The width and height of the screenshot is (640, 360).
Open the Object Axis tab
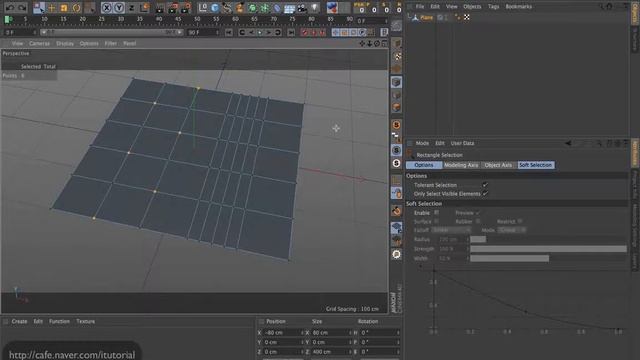tap(498, 165)
